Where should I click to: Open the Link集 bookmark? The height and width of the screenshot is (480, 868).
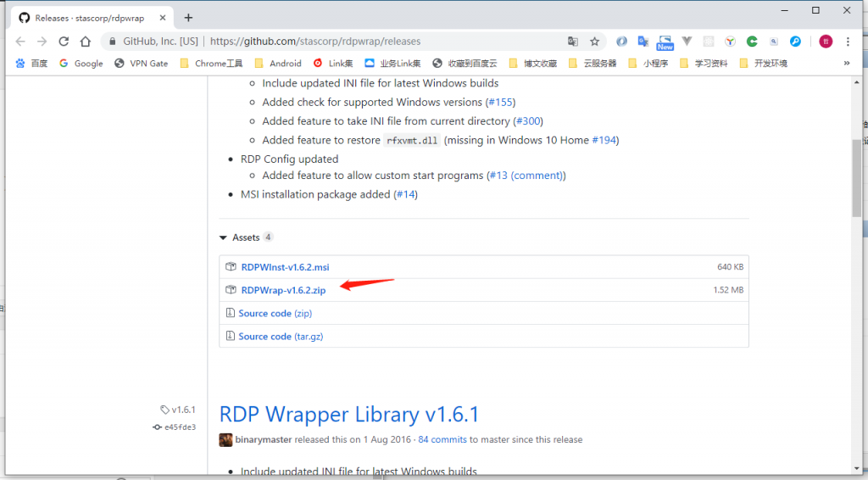pyautogui.click(x=333, y=63)
